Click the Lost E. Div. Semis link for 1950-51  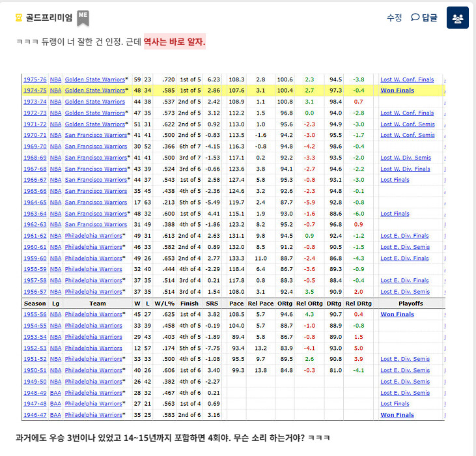click(405, 371)
